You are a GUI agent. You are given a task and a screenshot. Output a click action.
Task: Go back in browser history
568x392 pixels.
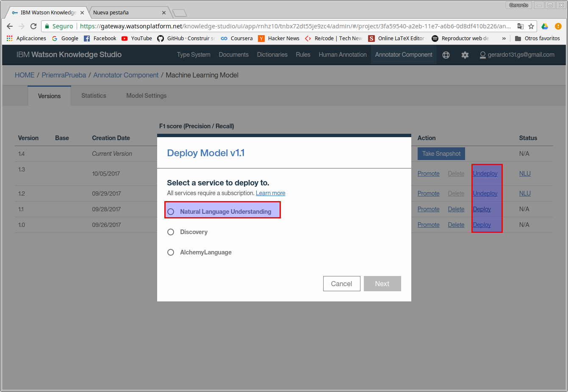click(x=10, y=26)
